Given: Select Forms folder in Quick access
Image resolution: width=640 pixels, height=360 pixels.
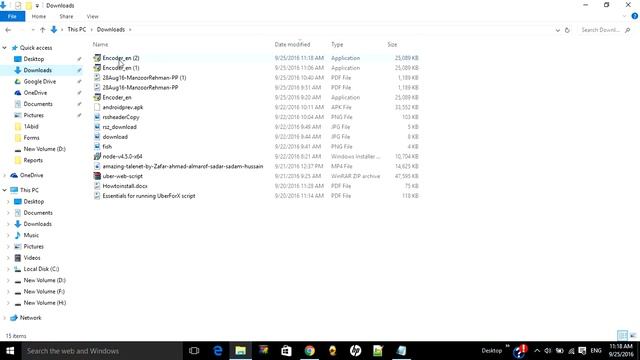Looking at the screenshot, I should (31, 138).
